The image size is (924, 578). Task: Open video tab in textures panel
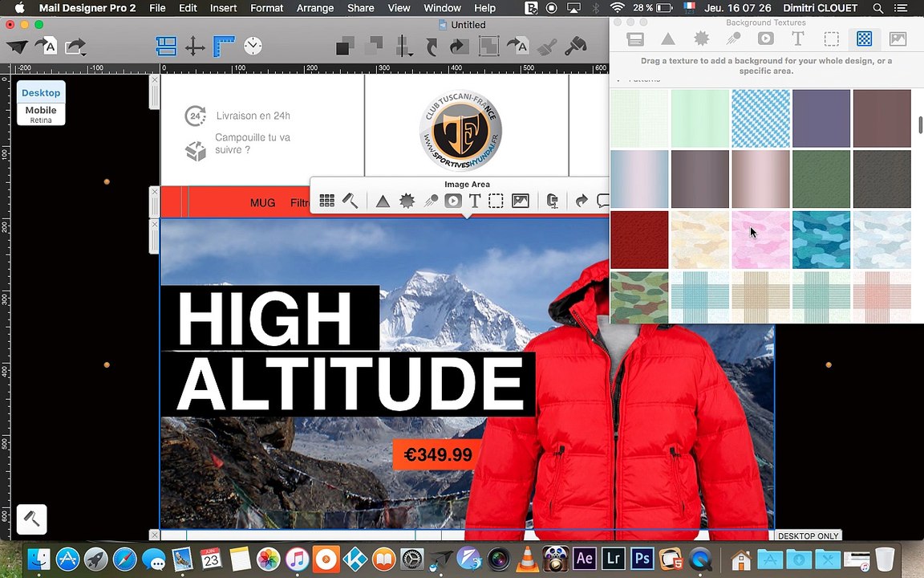[x=765, y=39]
